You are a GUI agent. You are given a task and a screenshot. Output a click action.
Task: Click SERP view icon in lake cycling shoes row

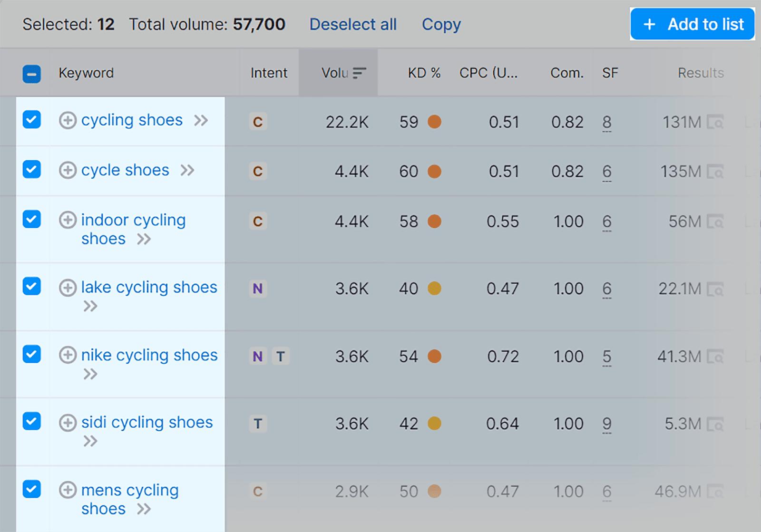pyautogui.click(x=715, y=289)
